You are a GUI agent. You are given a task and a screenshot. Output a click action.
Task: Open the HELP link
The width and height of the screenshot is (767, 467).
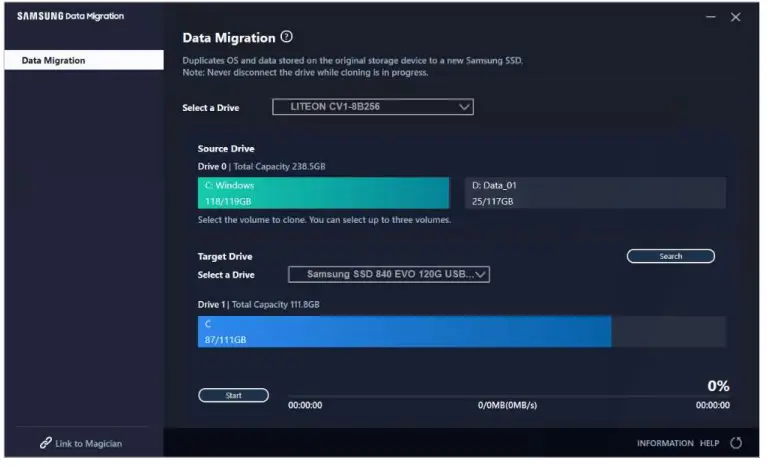(709, 443)
